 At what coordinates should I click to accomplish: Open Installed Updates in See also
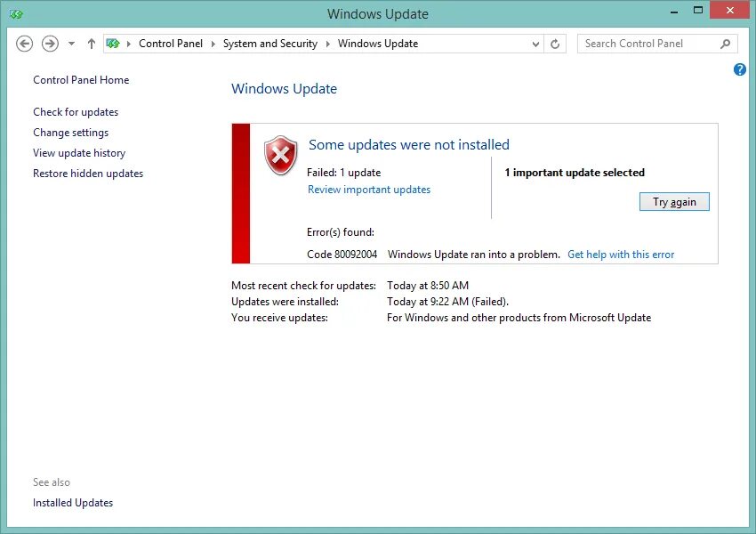[x=73, y=503]
